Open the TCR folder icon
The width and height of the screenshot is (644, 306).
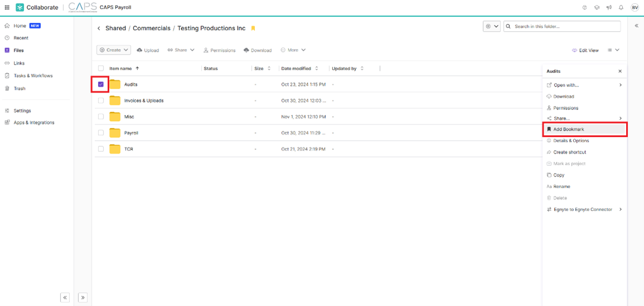(x=115, y=149)
